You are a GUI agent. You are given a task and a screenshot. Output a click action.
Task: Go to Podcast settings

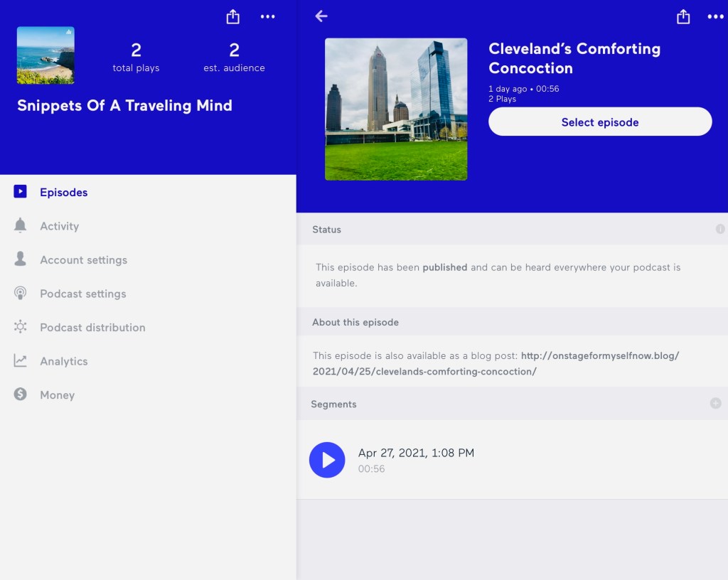coord(82,294)
